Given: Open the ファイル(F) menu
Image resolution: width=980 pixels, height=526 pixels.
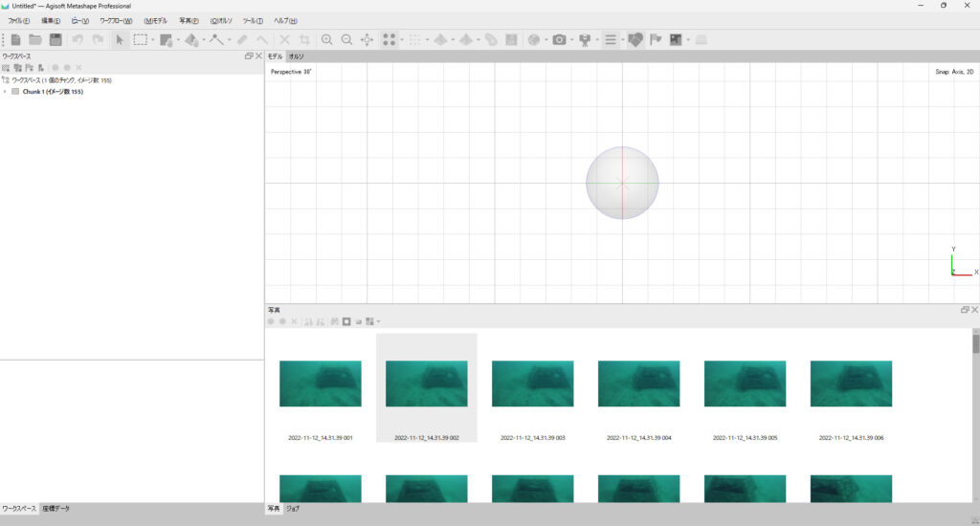Looking at the screenshot, I should [x=19, y=21].
